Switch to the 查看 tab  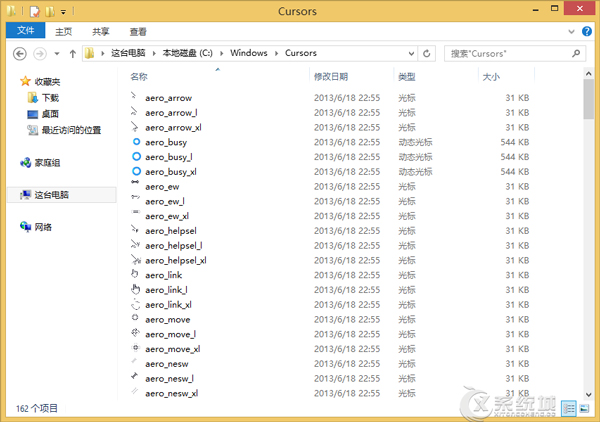pos(138,31)
